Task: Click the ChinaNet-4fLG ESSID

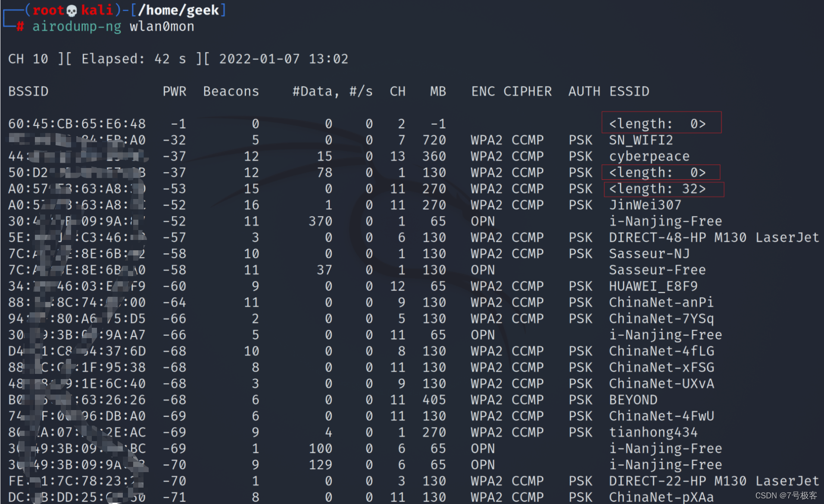Action: pos(661,351)
